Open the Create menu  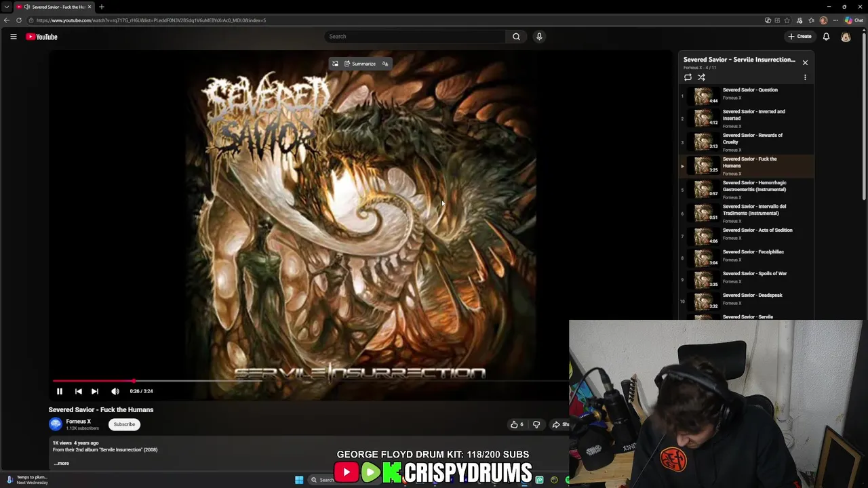click(x=800, y=37)
